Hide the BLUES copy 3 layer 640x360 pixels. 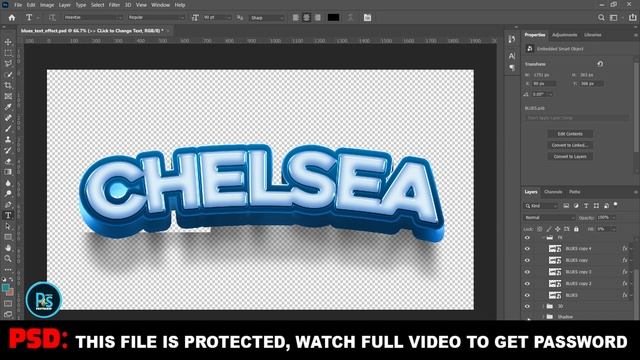[527, 272]
